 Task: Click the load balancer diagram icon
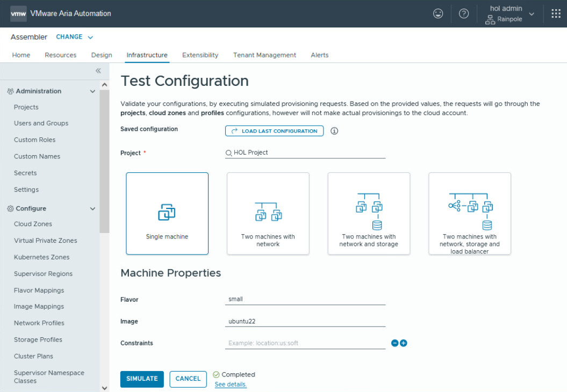click(470, 212)
